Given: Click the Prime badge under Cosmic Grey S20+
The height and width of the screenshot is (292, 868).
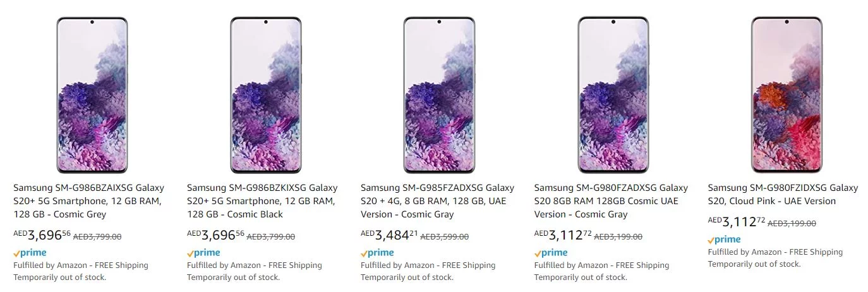Looking at the screenshot, I should [30, 253].
